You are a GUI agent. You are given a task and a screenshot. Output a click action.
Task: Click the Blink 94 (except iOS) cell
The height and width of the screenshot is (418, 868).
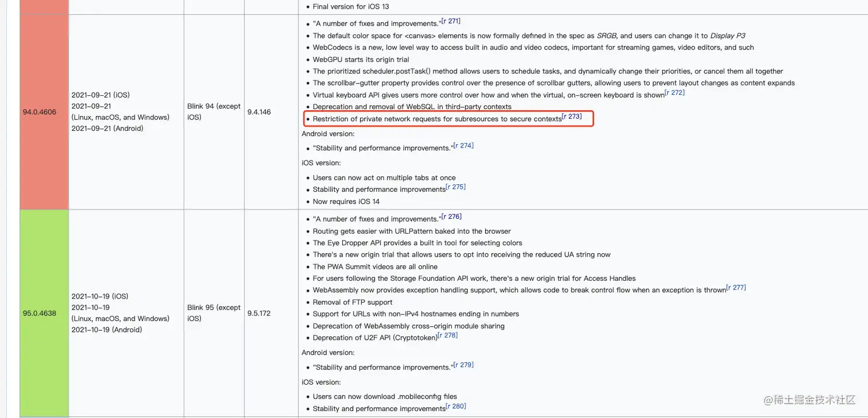[214, 112]
